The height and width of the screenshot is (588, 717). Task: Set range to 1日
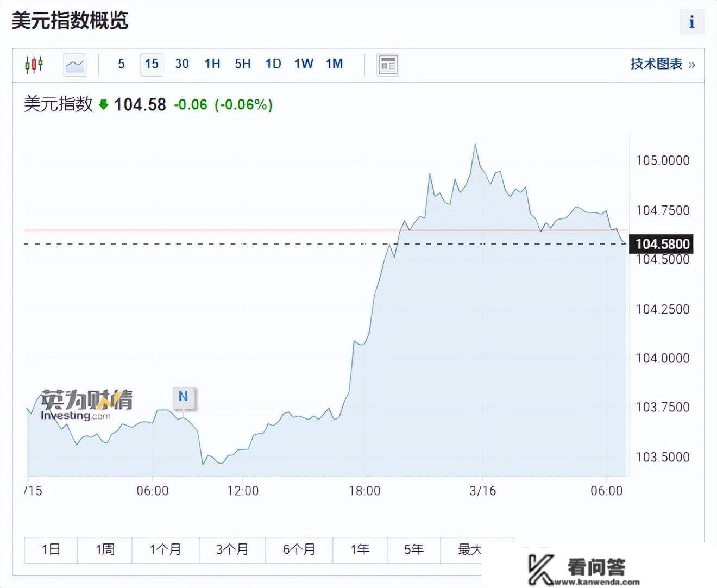tap(51, 550)
